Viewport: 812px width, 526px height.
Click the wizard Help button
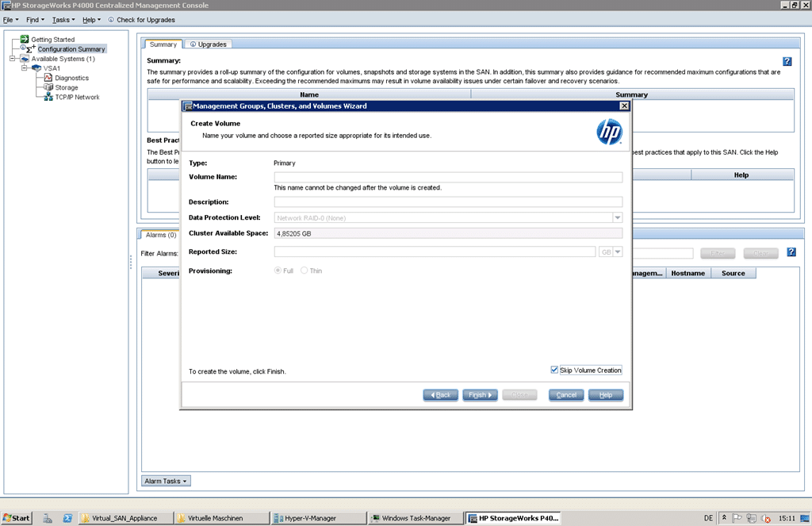pyautogui.click(x=605, y=395)
